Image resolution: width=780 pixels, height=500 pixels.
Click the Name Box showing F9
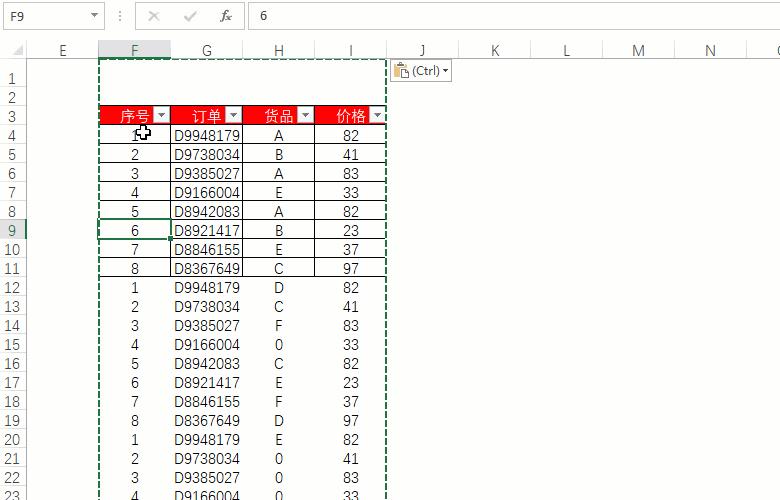(45, 16)
